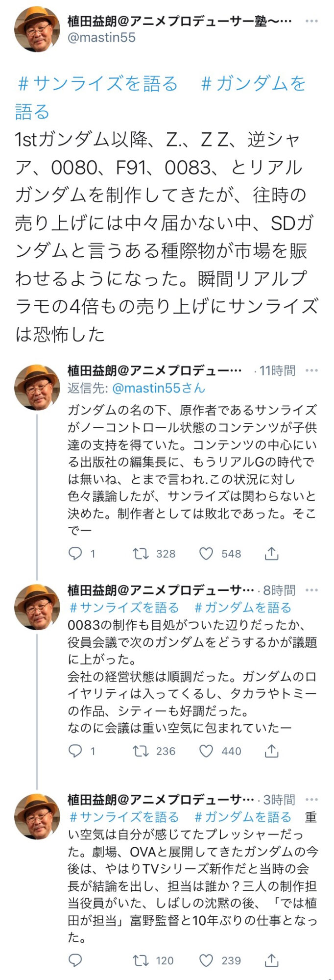Like the tweet with 440 likes
334x980 pixels.
coord(206,751)
